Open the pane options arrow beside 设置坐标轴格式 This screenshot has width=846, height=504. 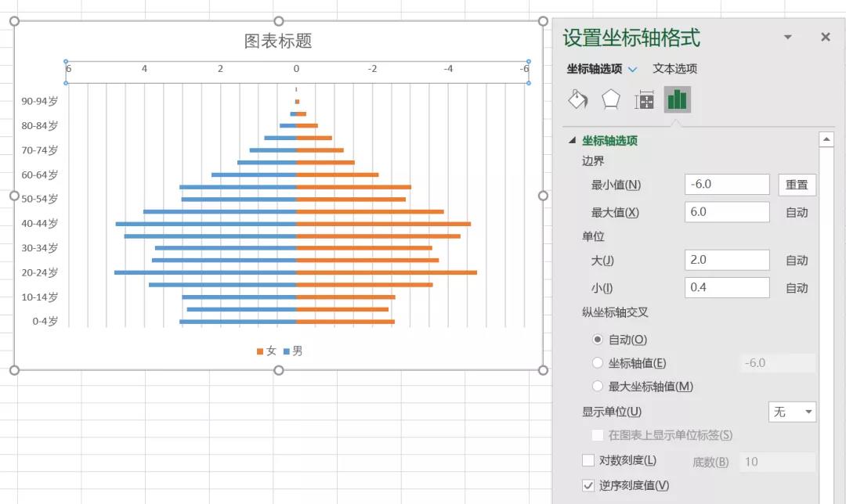point(788,37)
